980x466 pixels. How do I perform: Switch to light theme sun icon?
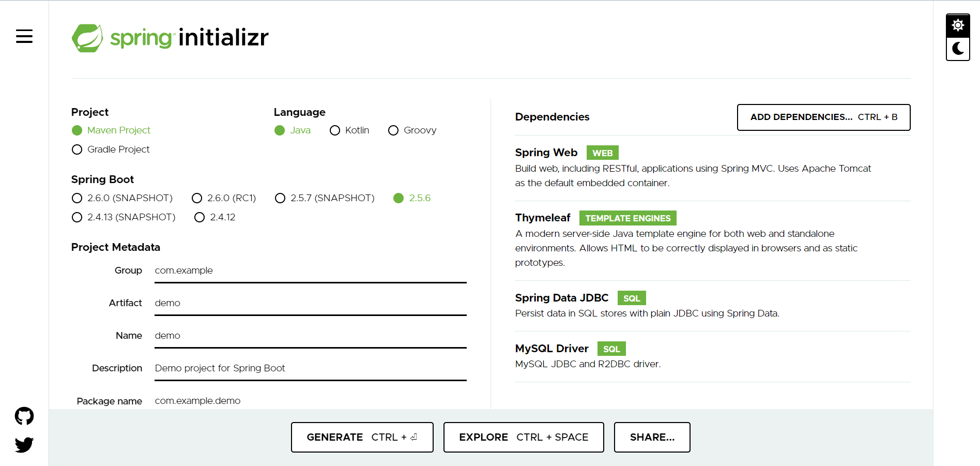tap(958, 25)
